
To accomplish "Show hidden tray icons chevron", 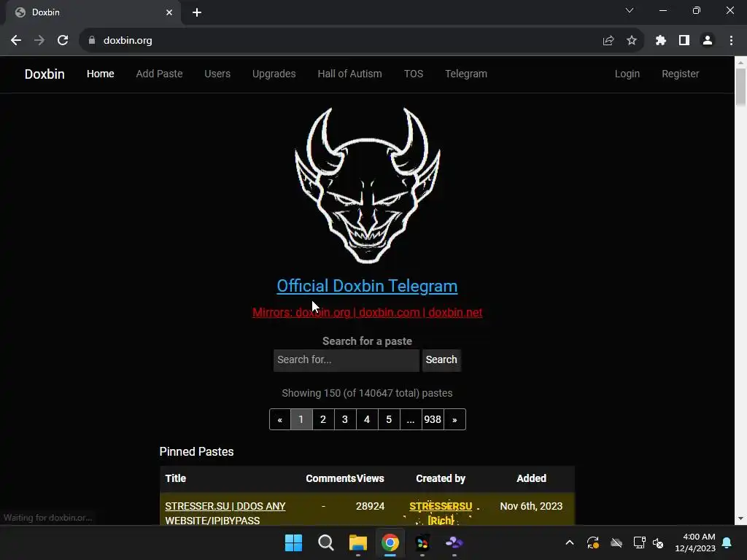I will click(569, 542).
